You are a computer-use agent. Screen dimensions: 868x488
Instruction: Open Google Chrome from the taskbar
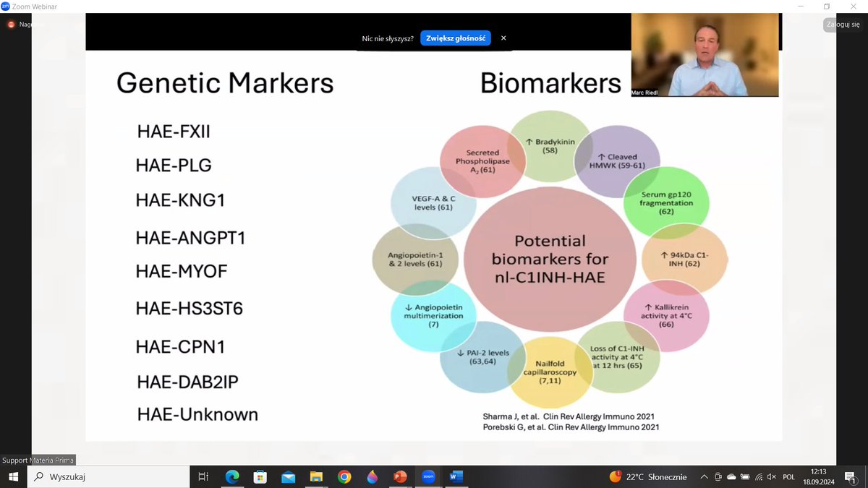(344, 476)
